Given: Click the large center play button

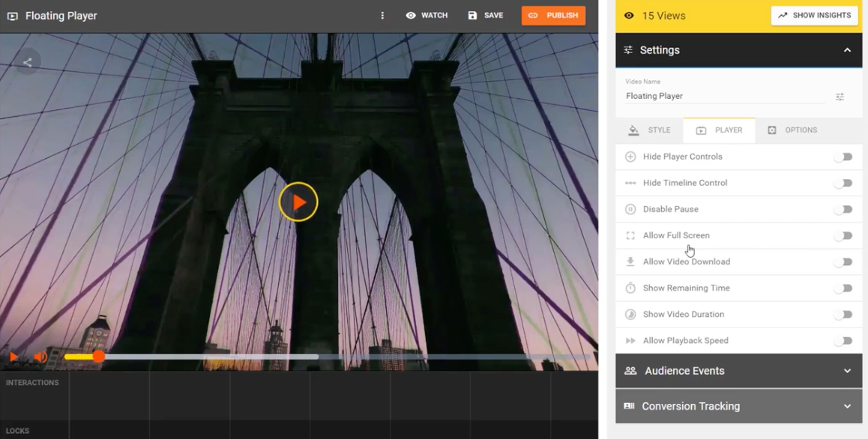Looking at the screenshot, I should [298, 202].
